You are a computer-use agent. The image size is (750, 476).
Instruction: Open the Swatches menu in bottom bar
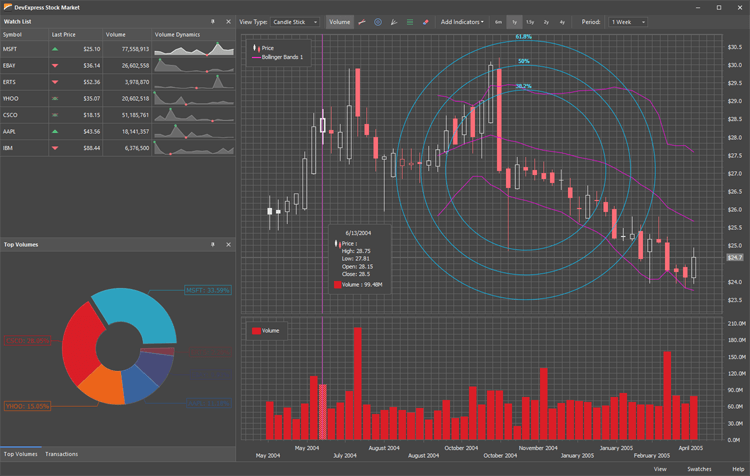tap(699, 468)
